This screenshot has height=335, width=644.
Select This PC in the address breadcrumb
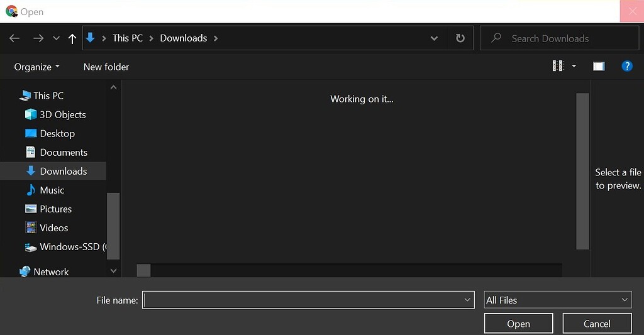[x=128, y=38]
